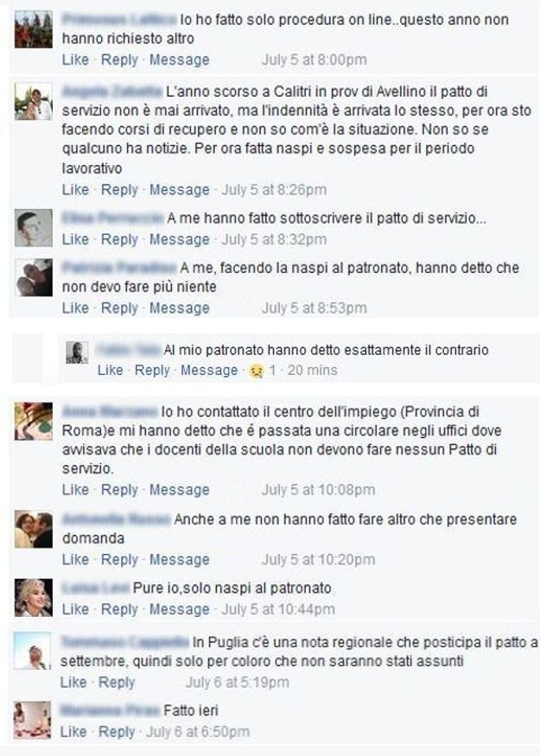Reply to the 'esattamente il contrario' comment
540x756 pixels.
[x=152, y=371]
